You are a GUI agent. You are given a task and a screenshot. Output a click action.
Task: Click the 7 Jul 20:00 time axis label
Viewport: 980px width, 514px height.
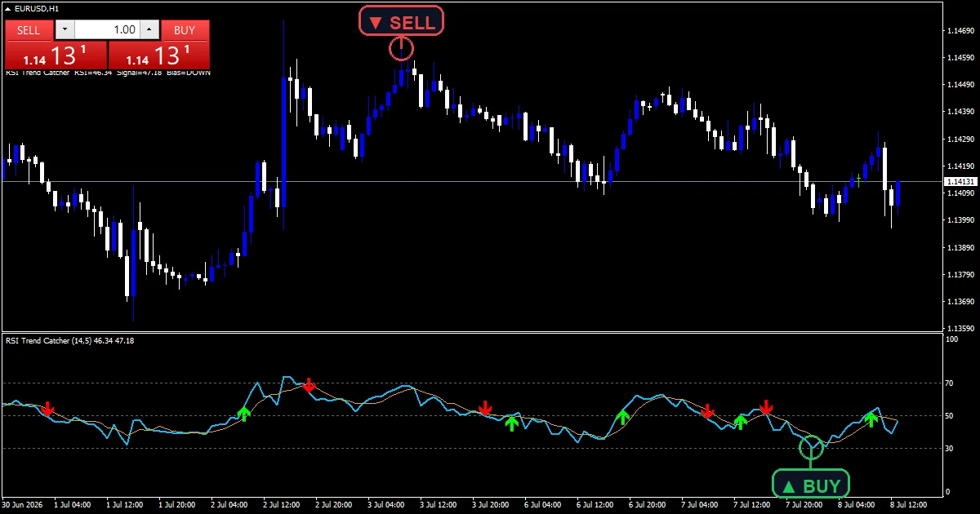pyautogui.click(x=803, y=506)
